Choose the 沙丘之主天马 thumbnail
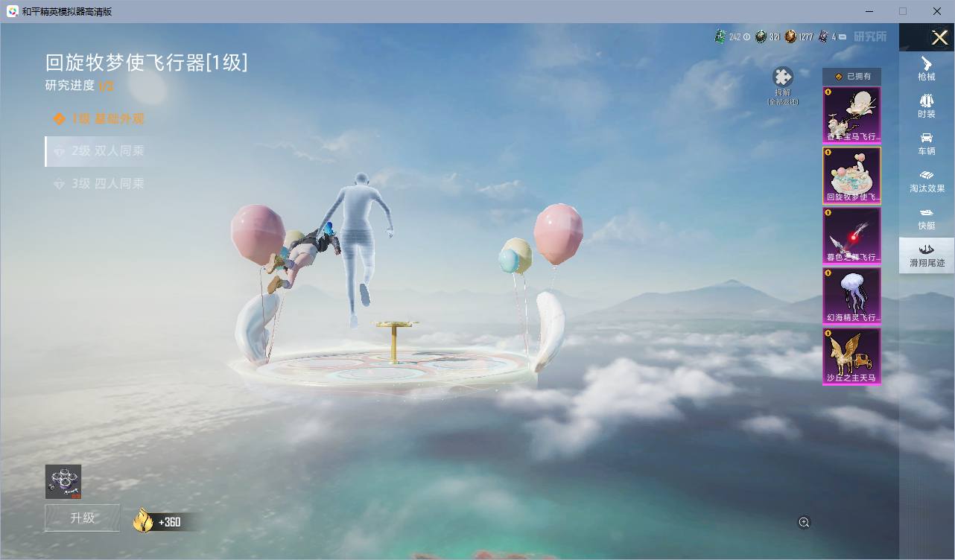 (851, 357)
